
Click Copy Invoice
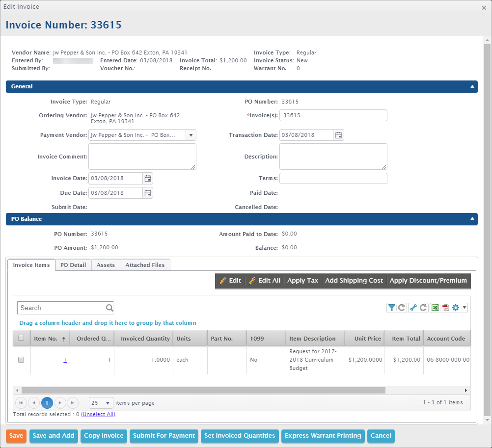click(x=104, y=436)
